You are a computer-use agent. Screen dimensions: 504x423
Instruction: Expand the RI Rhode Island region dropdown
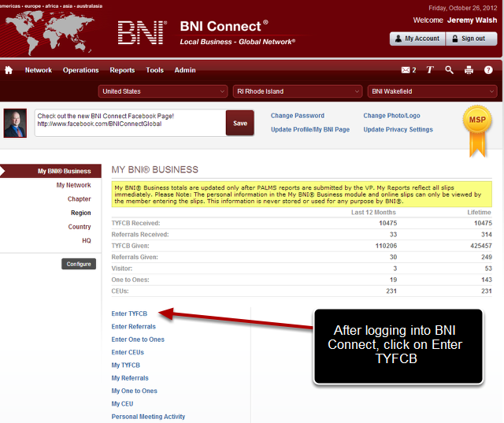point(297,91)
